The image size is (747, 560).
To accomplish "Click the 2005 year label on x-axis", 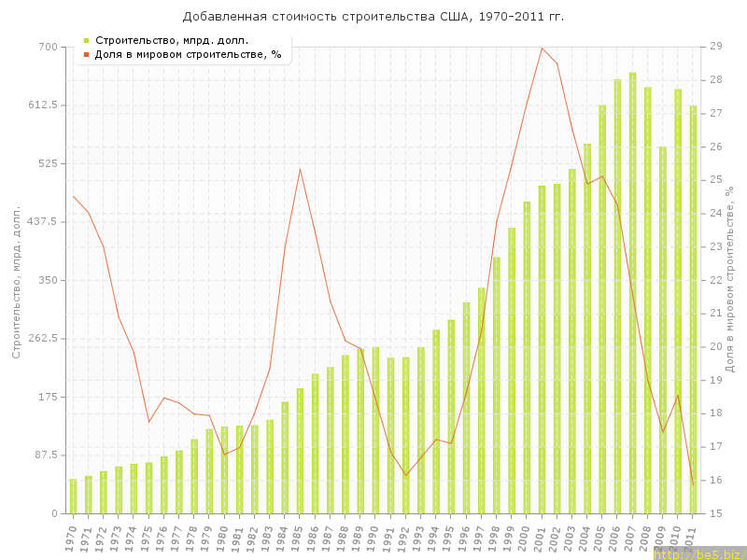I will click(600, 538).
